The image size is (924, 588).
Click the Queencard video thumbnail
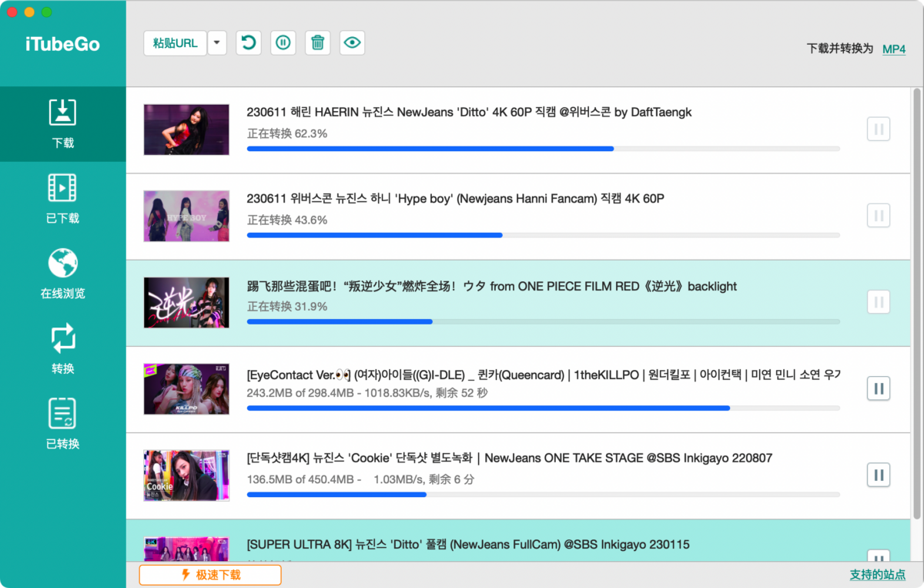pyautogui.click(x=186, y=389)
